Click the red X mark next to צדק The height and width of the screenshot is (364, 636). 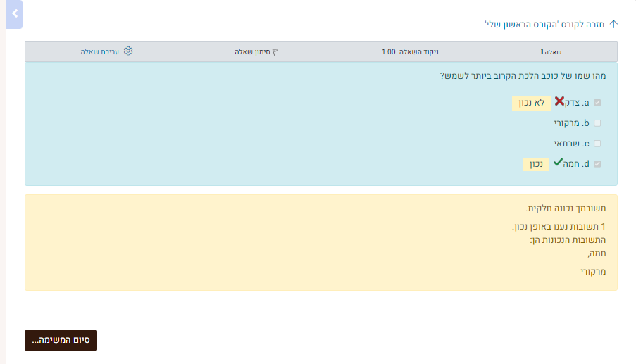(x=559, y=101)
